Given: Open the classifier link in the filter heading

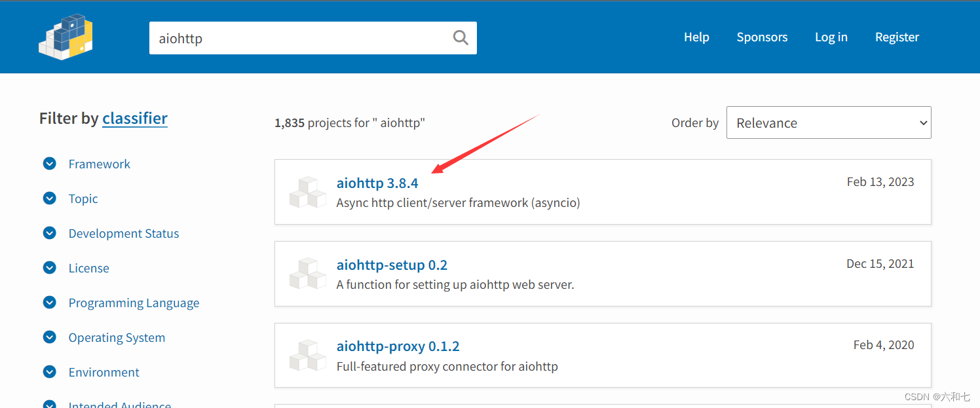Looking at the screenshot, I should pos(135,118).
